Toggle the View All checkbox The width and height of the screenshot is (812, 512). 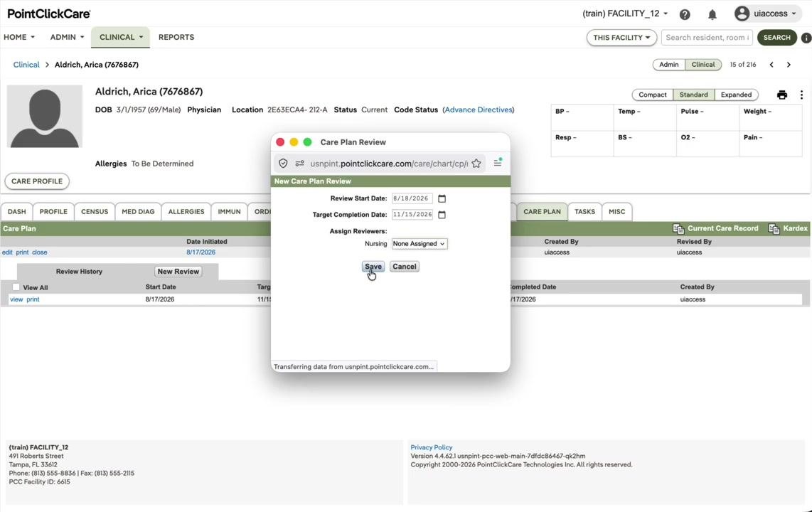[16, 287]
